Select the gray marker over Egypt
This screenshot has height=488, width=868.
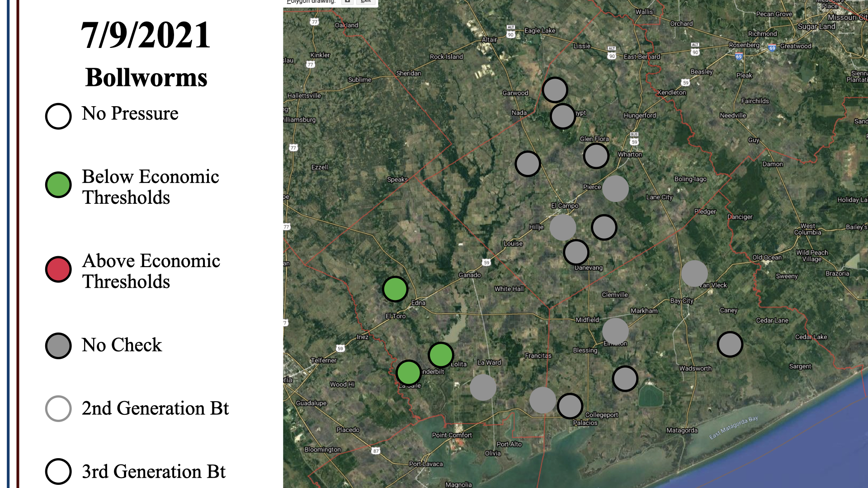tap(562, 116)
